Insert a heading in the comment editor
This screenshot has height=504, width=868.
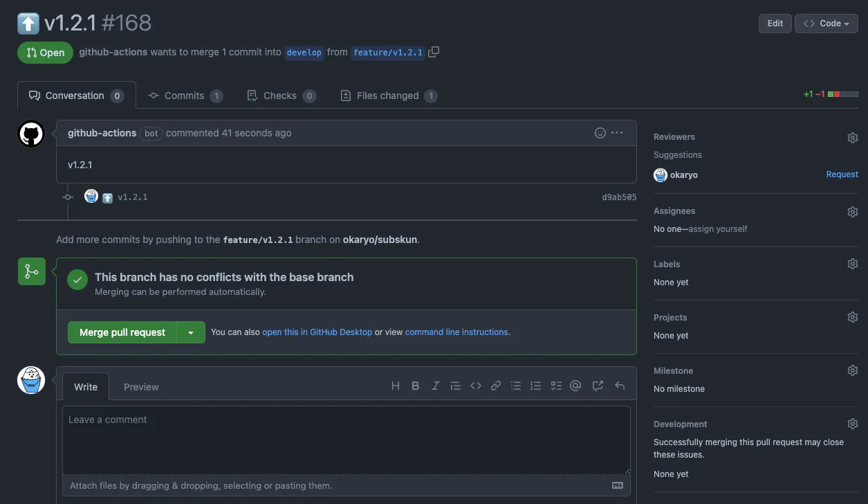pyautogui.click(x=395, y=386)
